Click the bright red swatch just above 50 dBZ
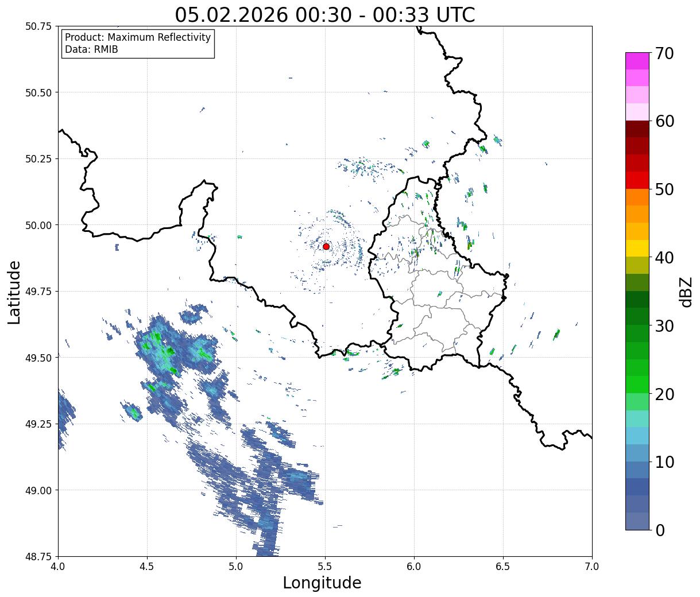Image resolution: width=700 pixels, height=597 pixels. pyautogui.click(x=637, y=180)
